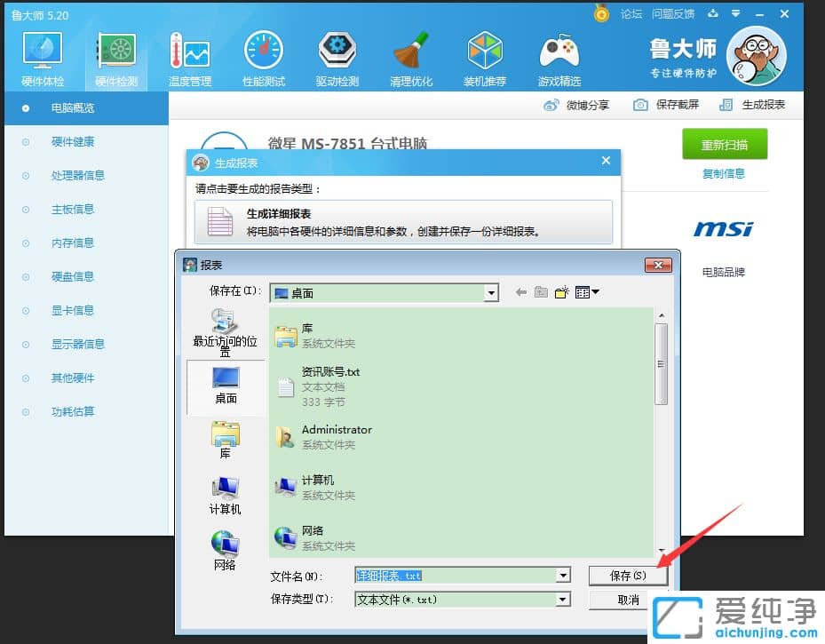
Task: Select the 计算机 shortcut in the places sidebar
Action: point(224,493)
